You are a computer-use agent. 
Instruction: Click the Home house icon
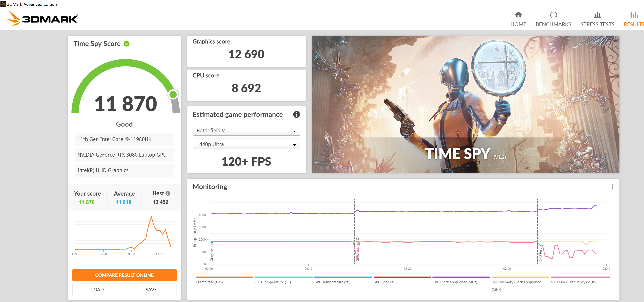pyautogui.click(x=518, y=15)
